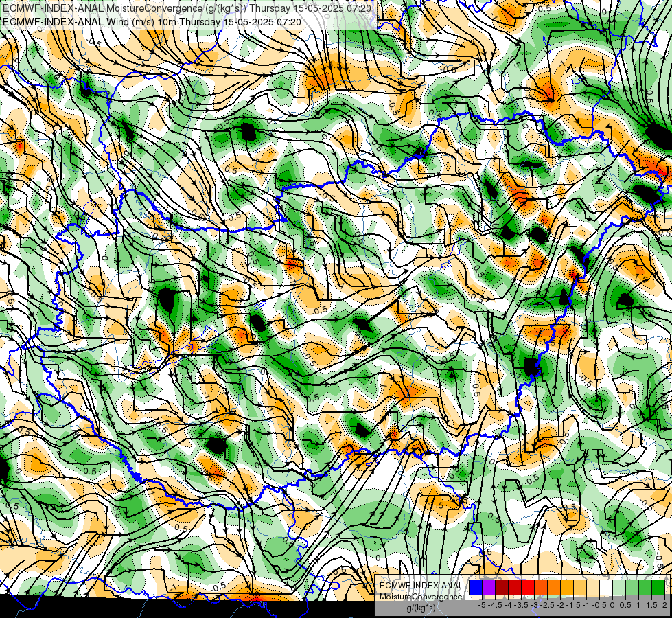Click the legend label ECMWF-INDEX-ANAL
672x618 pixels.
(421, 586)
